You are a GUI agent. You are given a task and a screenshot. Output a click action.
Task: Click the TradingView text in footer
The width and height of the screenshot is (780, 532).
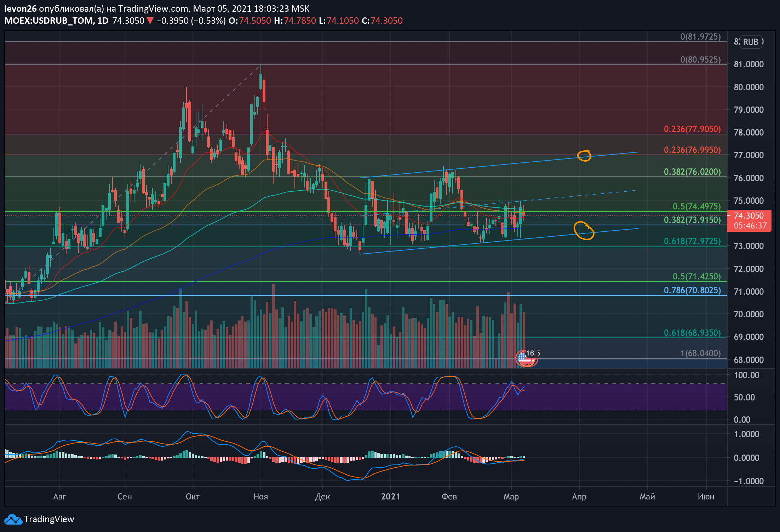click(x=49, y=519)
